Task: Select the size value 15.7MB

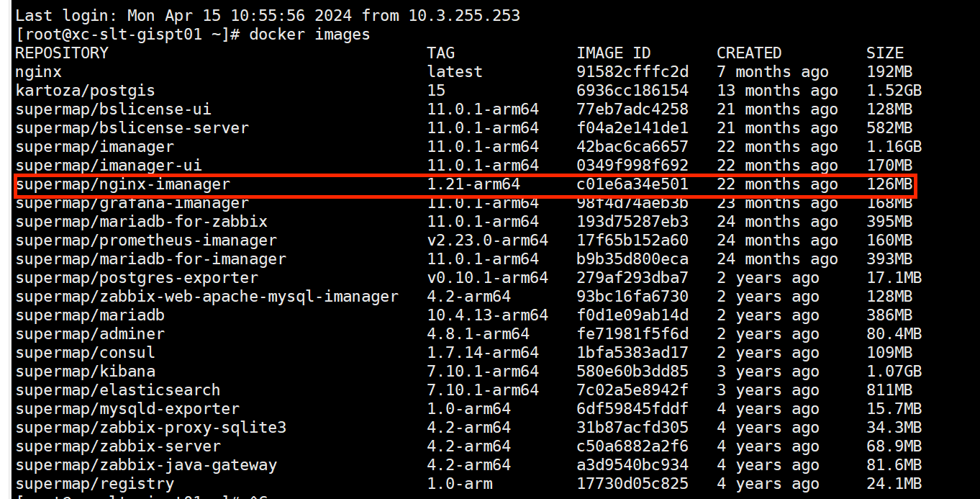Action: [x=894, y=409]
